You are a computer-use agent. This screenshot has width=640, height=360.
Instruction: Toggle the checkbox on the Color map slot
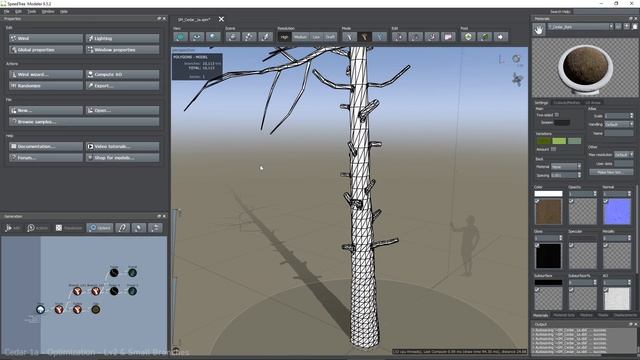537,201
